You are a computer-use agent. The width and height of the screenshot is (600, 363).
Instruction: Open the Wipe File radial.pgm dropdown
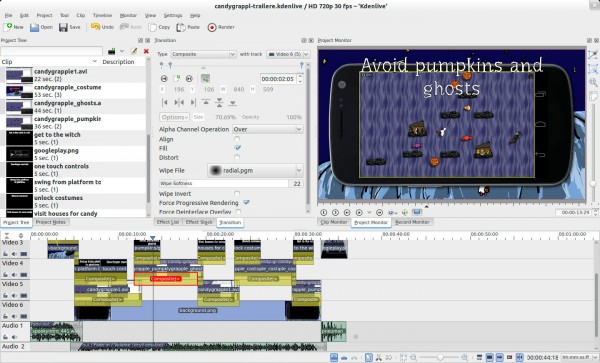click(x=256, y=171)
